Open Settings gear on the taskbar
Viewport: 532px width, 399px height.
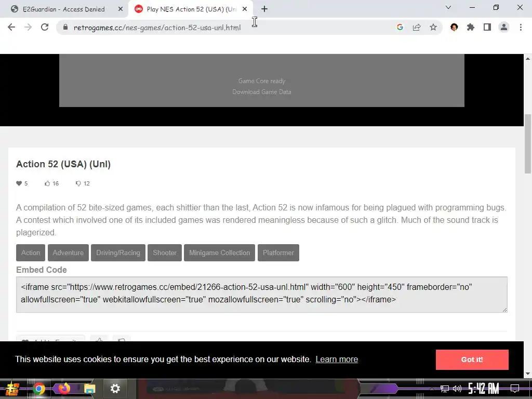click(115, 389)
